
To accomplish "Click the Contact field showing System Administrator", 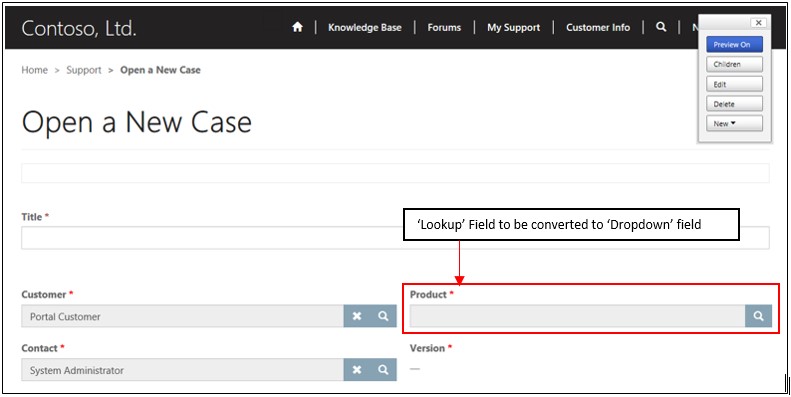I will (183, 370).
